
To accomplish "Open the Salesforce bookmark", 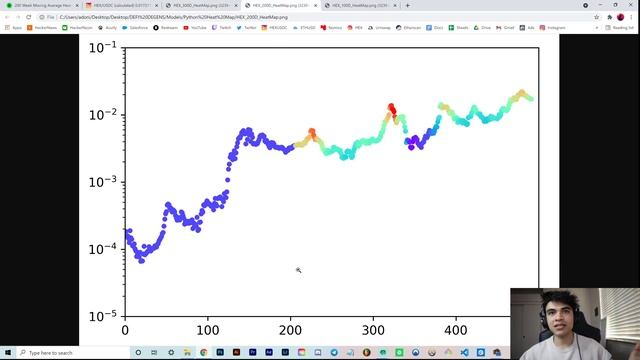I will (x=135, y=28).
